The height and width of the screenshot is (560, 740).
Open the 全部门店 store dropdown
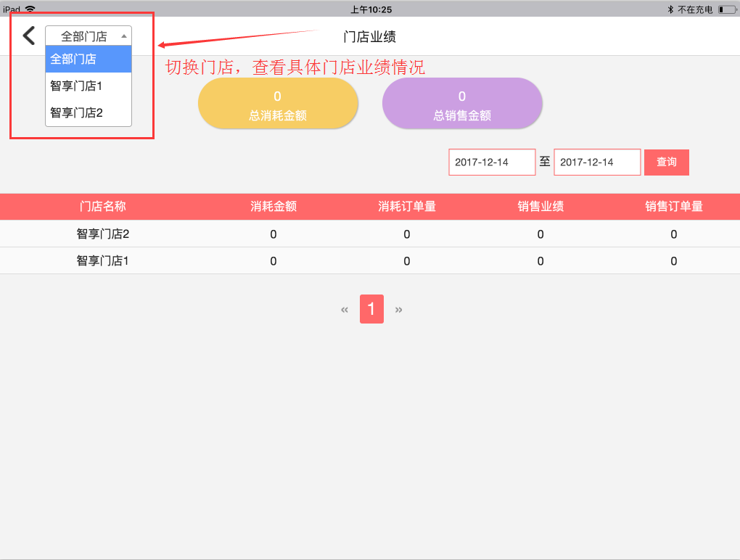tap(89, 36)
